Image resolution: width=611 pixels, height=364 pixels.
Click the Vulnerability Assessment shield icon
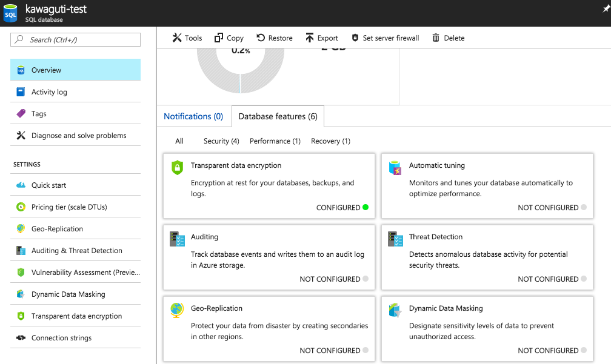[21, 272]
